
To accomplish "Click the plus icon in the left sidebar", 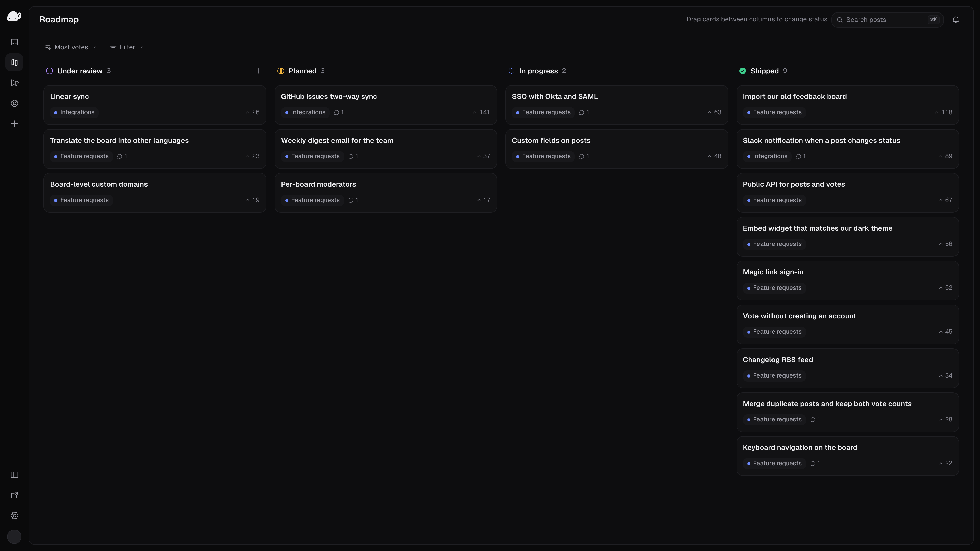I will pyautogui.click(x=15, y=124).
